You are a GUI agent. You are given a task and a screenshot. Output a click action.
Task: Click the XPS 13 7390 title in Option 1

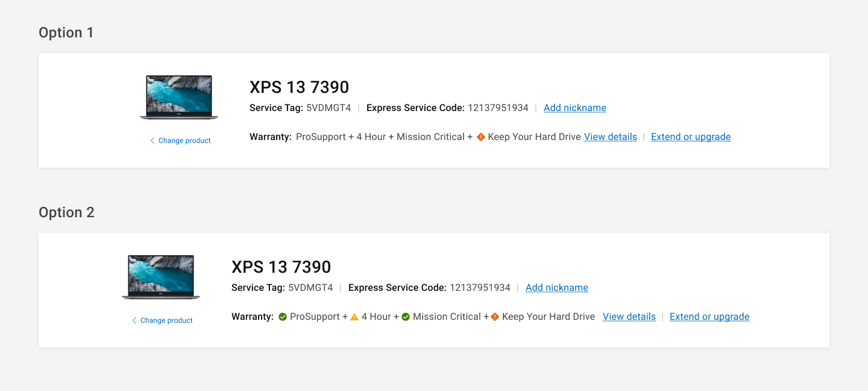(x=300, y=87)
